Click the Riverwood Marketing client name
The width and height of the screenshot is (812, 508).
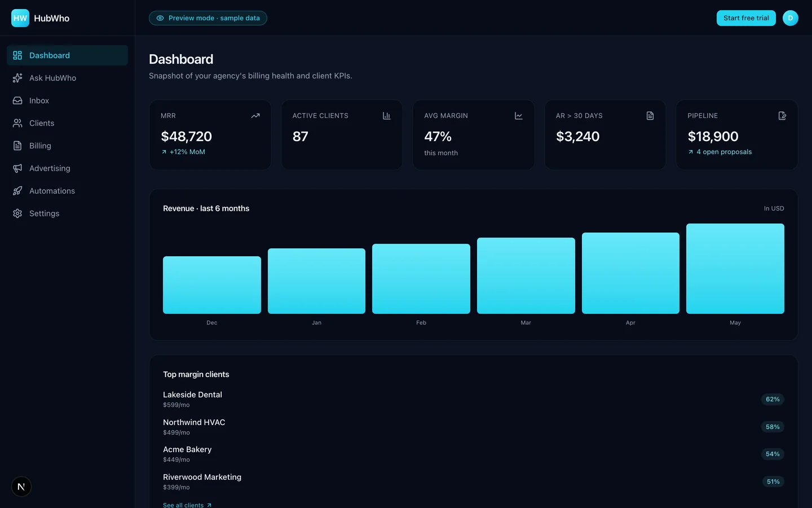202,477
